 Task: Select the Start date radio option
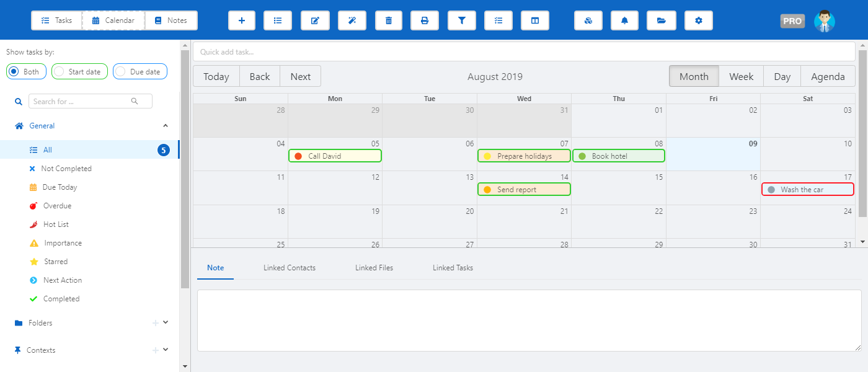tap(60, 72)
